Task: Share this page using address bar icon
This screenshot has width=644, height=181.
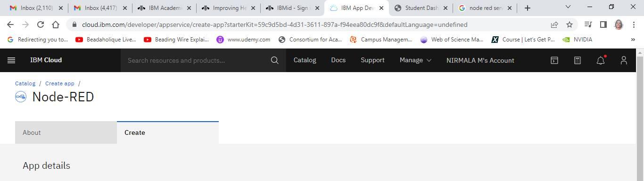Action: click(554, 25)
